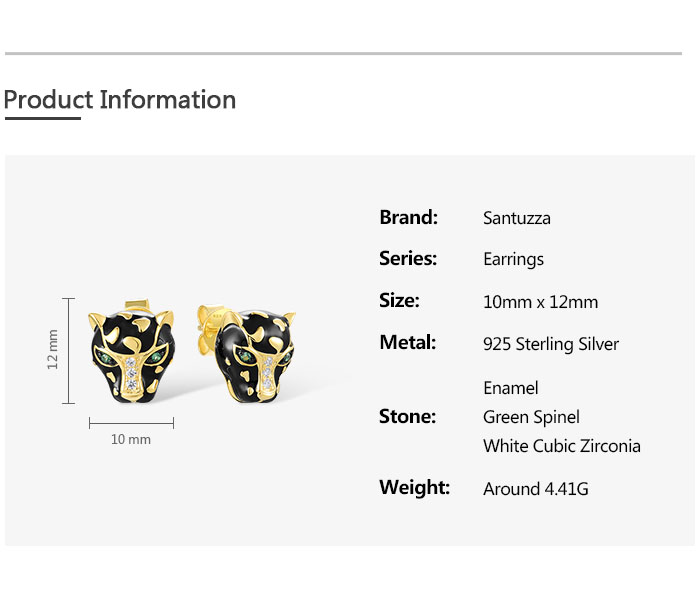Select the White Cubic Zirconia entry
The height and width of the screenshot is (596, 700).
pyautogui.click(x=561, y=446)
